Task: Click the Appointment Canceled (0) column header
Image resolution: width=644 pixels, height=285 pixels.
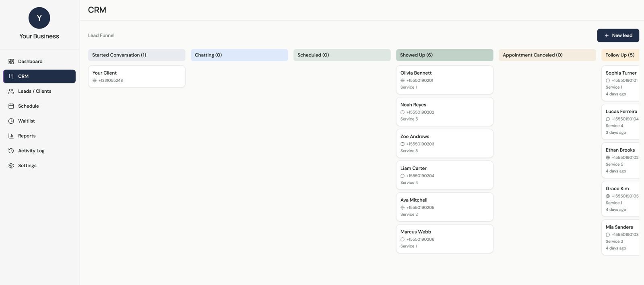Action: 547,55
